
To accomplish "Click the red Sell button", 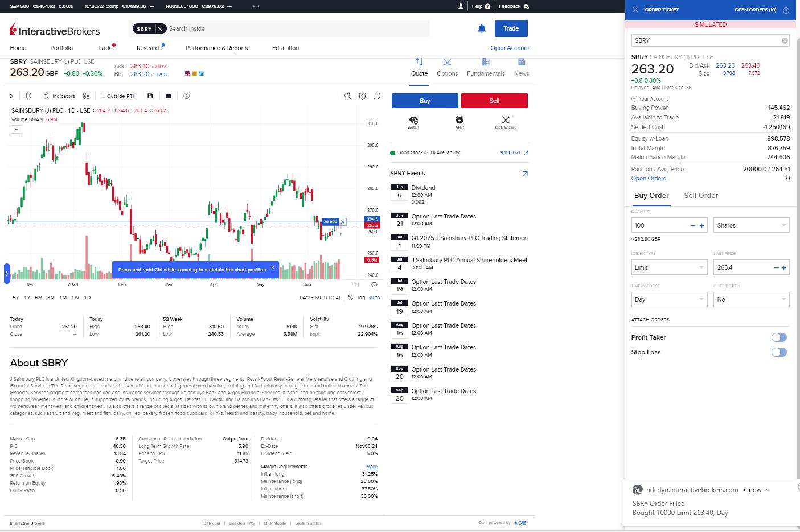I will 494,101.
